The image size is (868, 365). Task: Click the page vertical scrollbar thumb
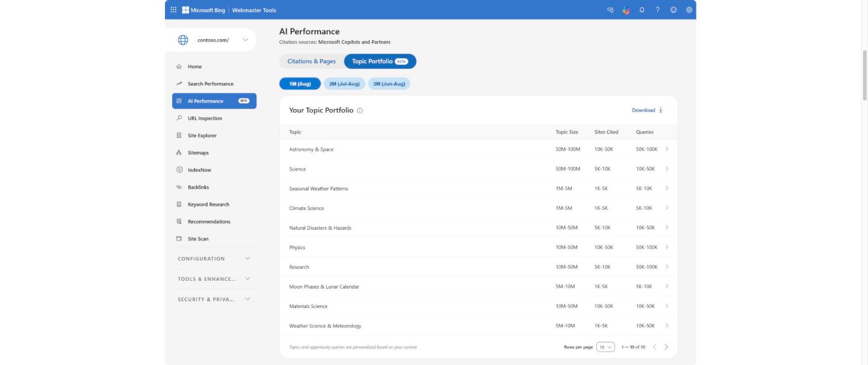(865, 75)
